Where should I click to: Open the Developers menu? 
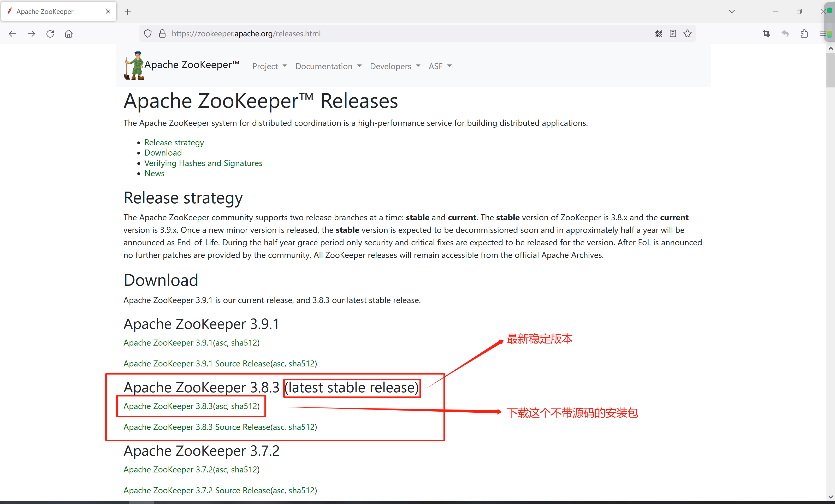point(394,66)
